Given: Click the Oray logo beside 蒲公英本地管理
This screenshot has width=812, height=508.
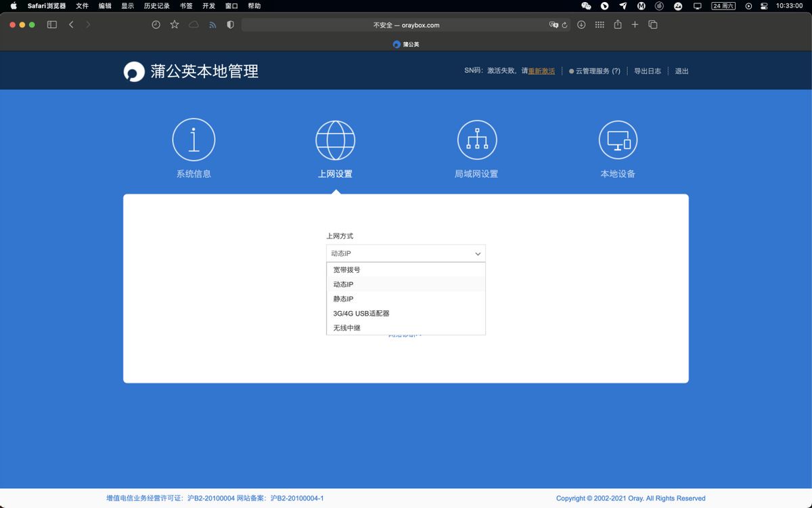Looking at the screenshot, I should point(134,71).
